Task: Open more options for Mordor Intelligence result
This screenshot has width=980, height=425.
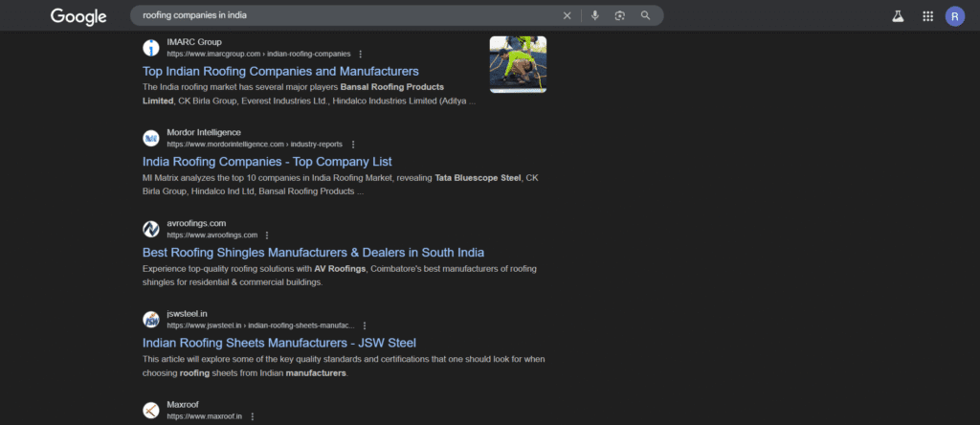Action: click(352, 145)
